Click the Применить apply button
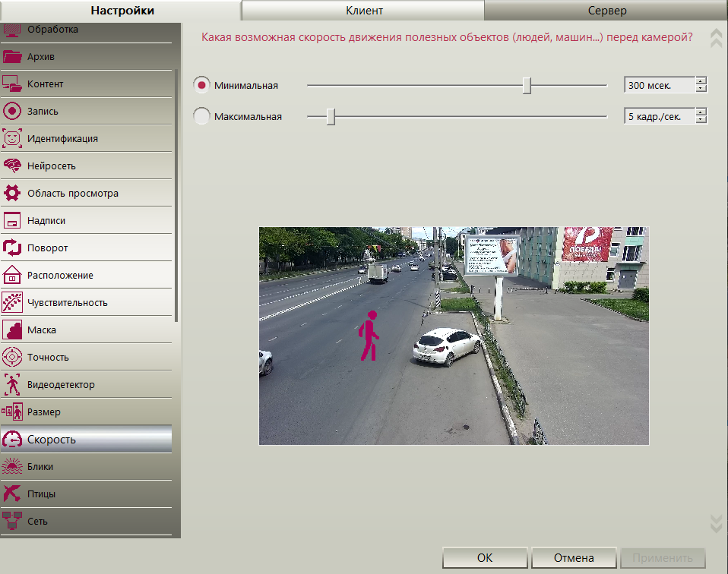 663,558
